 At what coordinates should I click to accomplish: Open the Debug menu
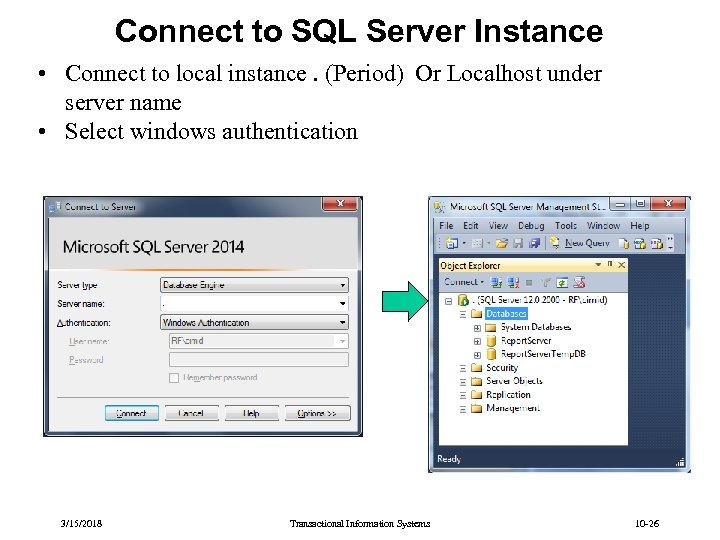531,225
